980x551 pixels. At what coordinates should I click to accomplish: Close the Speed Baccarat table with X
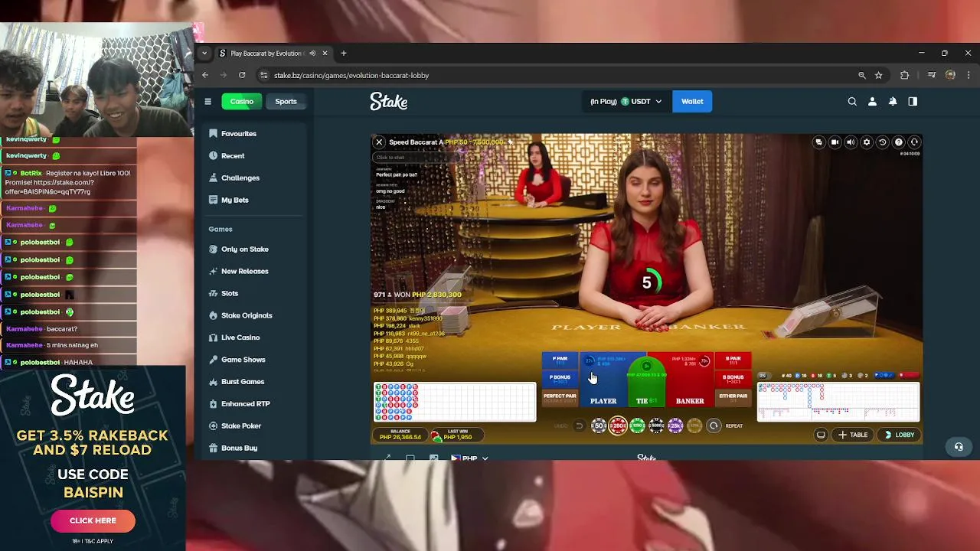point(379,142)
